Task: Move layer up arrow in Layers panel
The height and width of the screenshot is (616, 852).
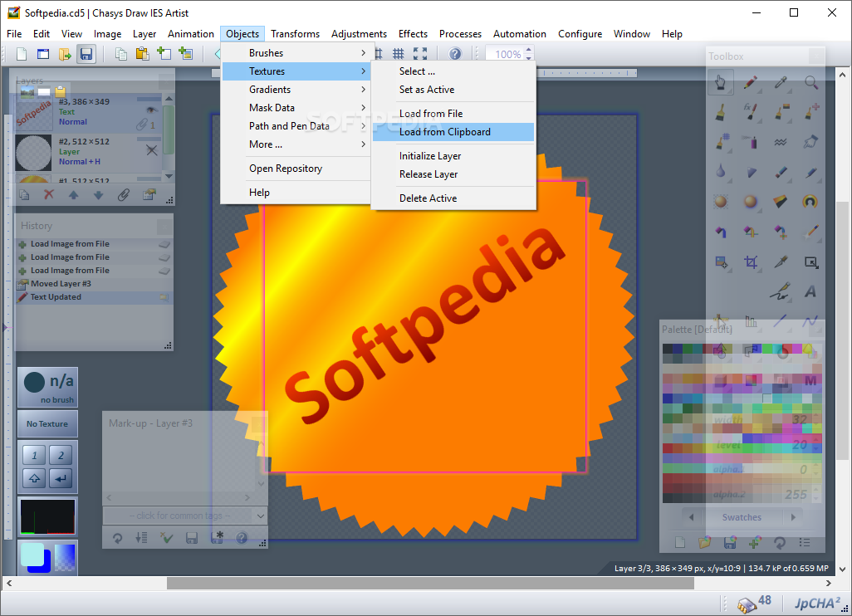Action: coord(73,194)
